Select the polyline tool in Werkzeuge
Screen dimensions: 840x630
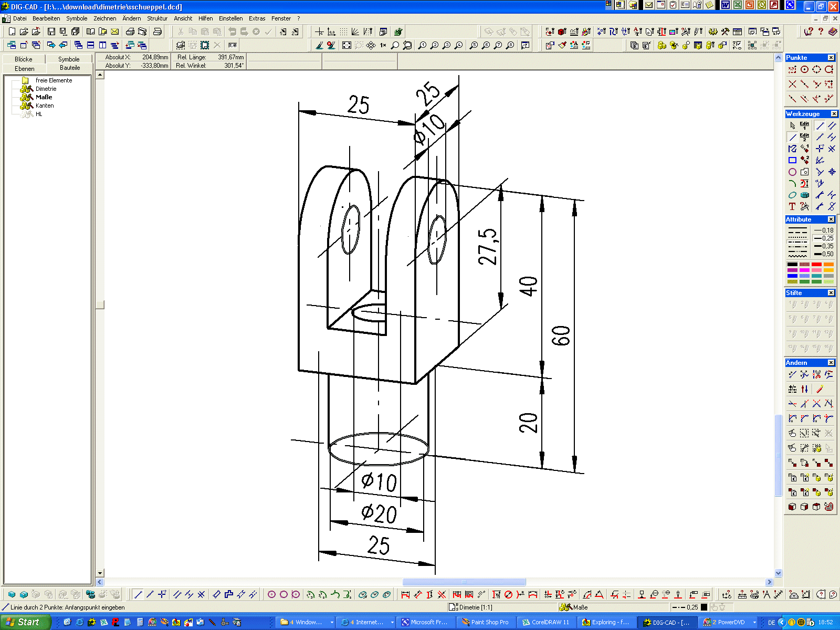(792, 149)
